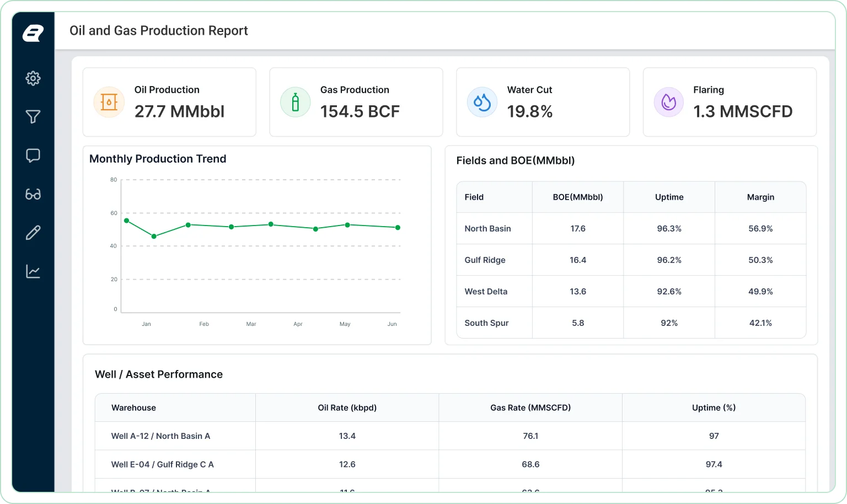
Task: Select the Jan data point on chart
Action: [x=127, y=221]
